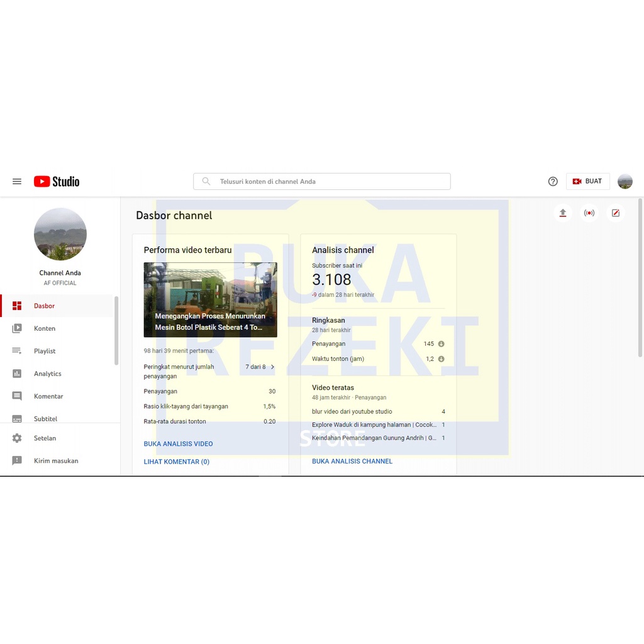The image size is (644, 644).
Task: Open BUKA ANALISIS CHANNEL
Action: pos(352,461)
